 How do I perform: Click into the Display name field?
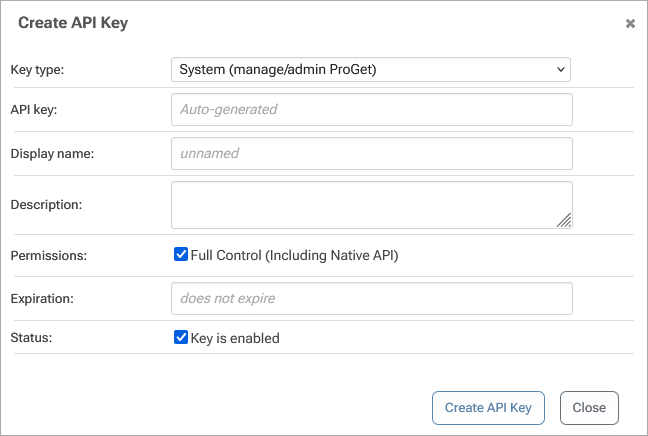coord(371,154)
